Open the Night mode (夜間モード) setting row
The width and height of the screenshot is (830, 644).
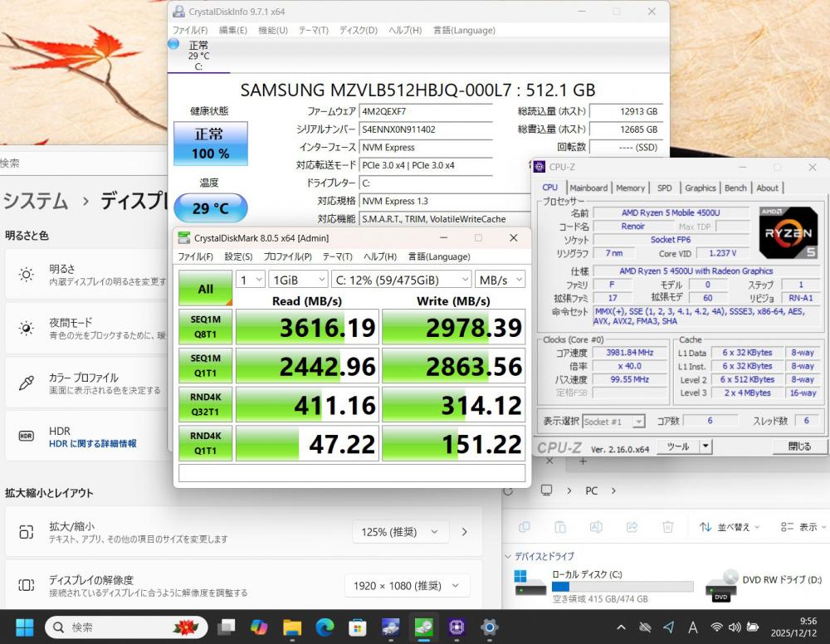pos(86,328)
